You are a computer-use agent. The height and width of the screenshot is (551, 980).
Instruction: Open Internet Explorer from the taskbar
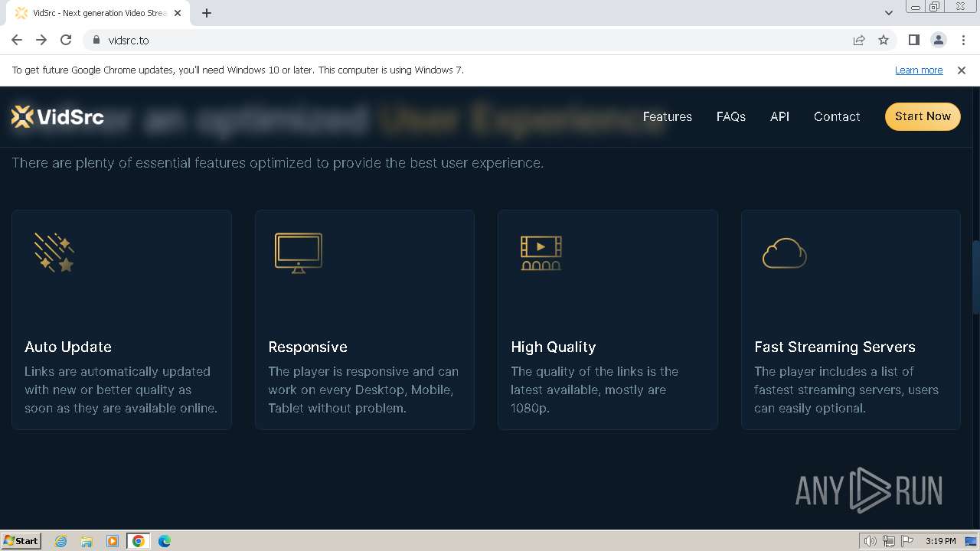[x=61, y=541]
